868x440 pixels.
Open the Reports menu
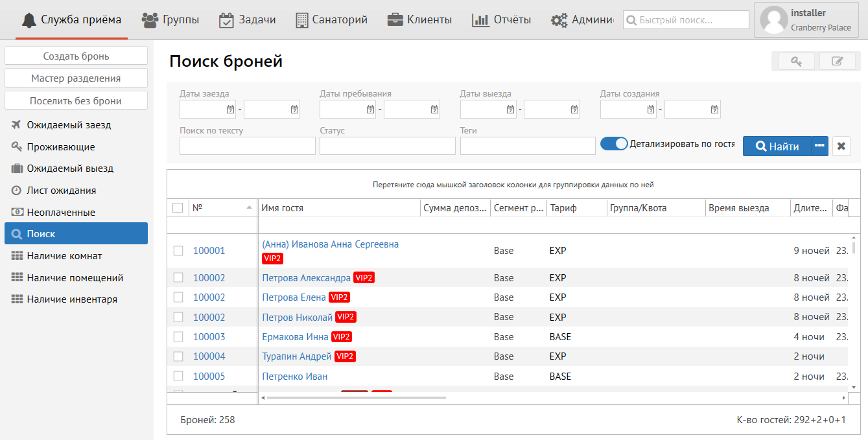pos(501,20)
